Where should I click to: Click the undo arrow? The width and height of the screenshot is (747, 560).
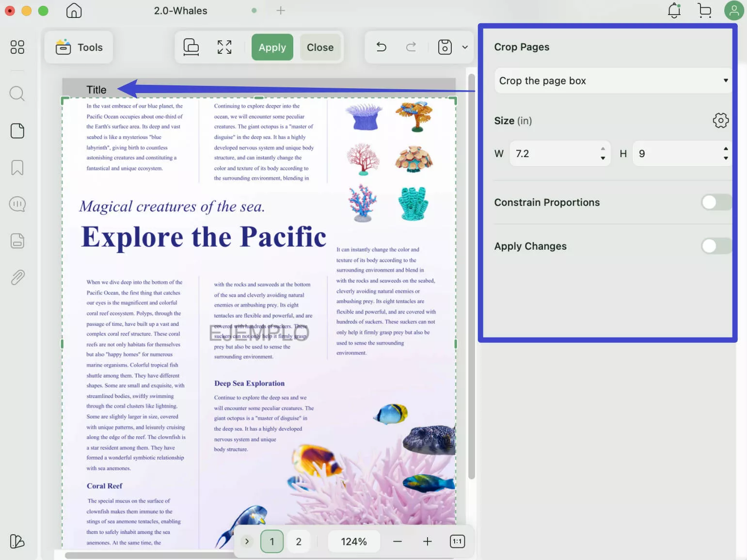[381, 47]
